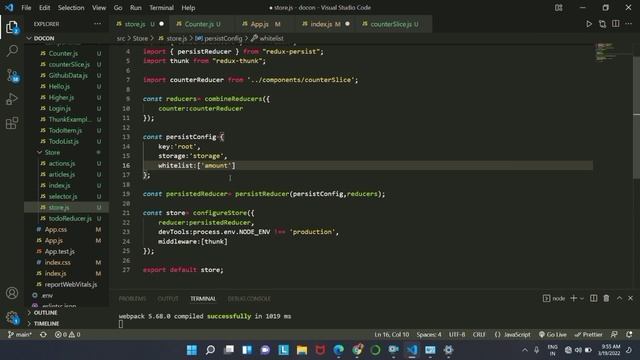Run the file with the play button
The image size is (640, 360).
pyautogui.click(x=589, y=24)
